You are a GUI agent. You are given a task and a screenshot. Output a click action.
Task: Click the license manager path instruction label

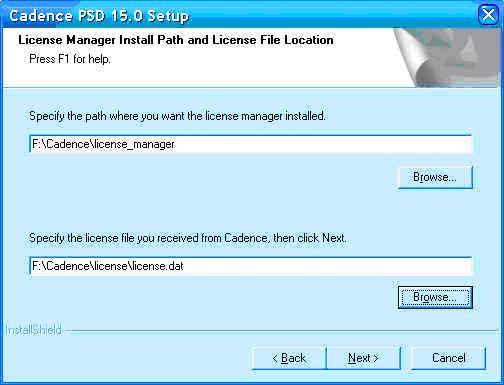(x=177, y=116)
